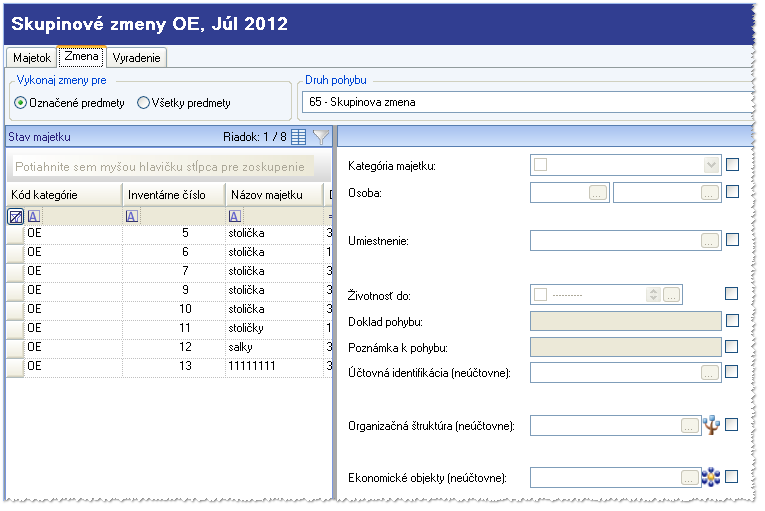The height and width of the screenshot is (511, 765).
Task: Open the Vyradenie tab
Action: (x=137, y=58)
